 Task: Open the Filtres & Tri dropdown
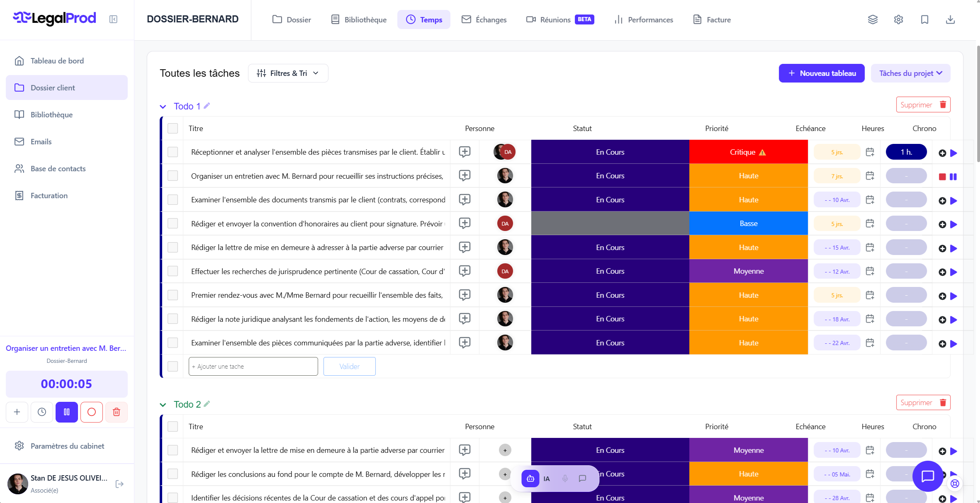pyautogui.click(x=288, y=73)
